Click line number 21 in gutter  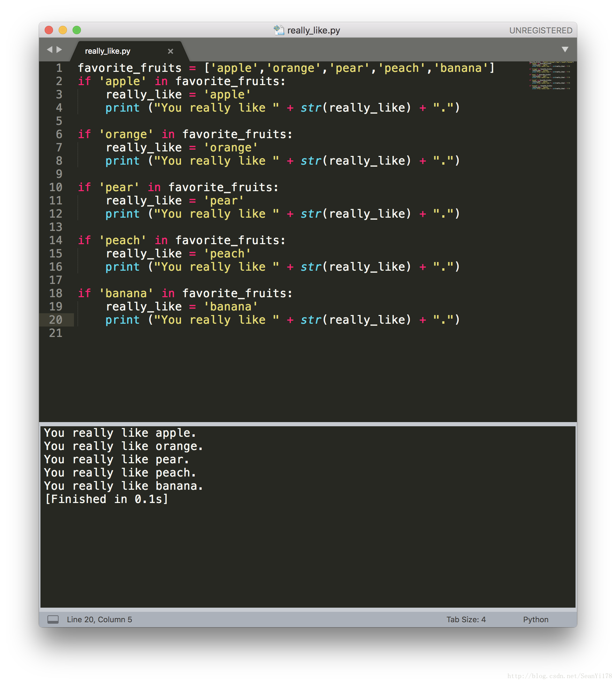[x=56, y=333]
